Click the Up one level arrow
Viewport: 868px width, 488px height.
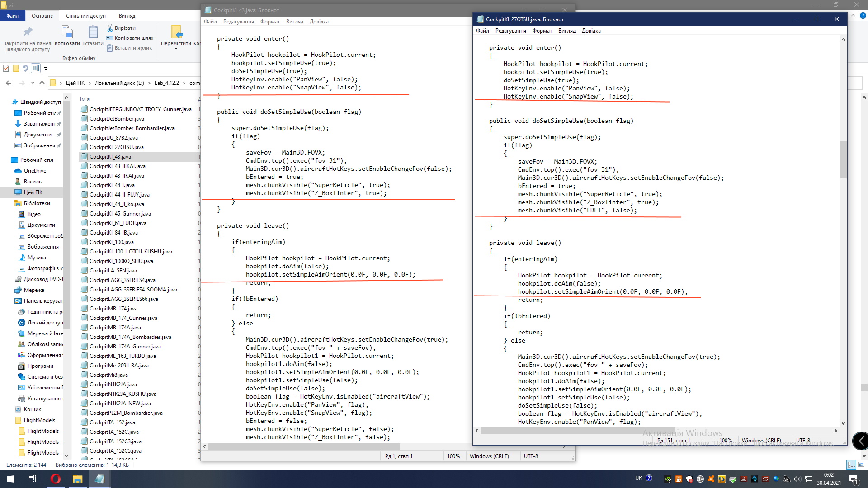(42, 83)
